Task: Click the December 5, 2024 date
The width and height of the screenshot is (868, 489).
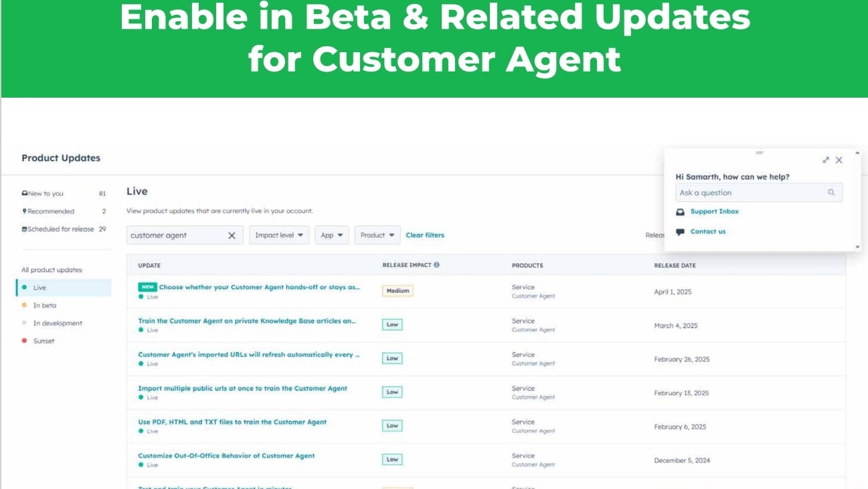Action: click(x=682, y=460)
